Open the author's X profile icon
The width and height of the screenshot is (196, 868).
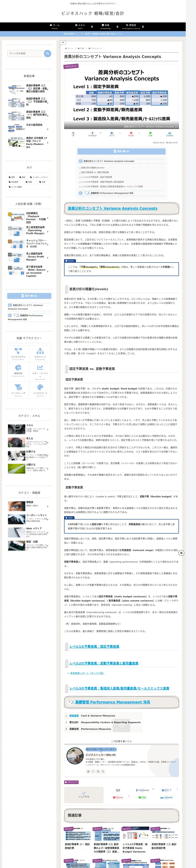[x=93, y=771]
